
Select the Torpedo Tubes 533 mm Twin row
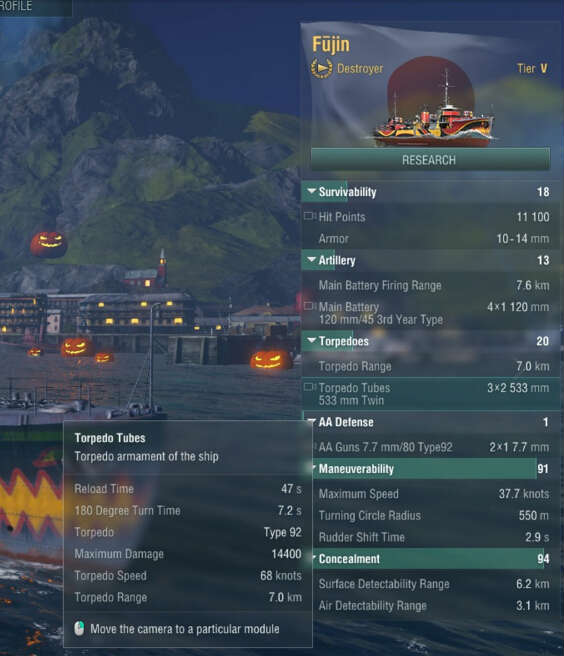click(431, 394)
